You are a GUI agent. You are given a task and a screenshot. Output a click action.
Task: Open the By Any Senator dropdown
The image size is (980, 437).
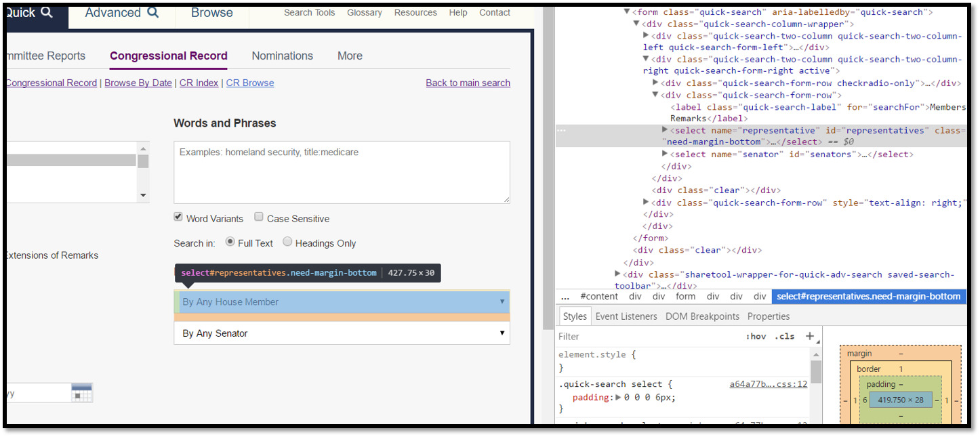click(x=342, y=333)
